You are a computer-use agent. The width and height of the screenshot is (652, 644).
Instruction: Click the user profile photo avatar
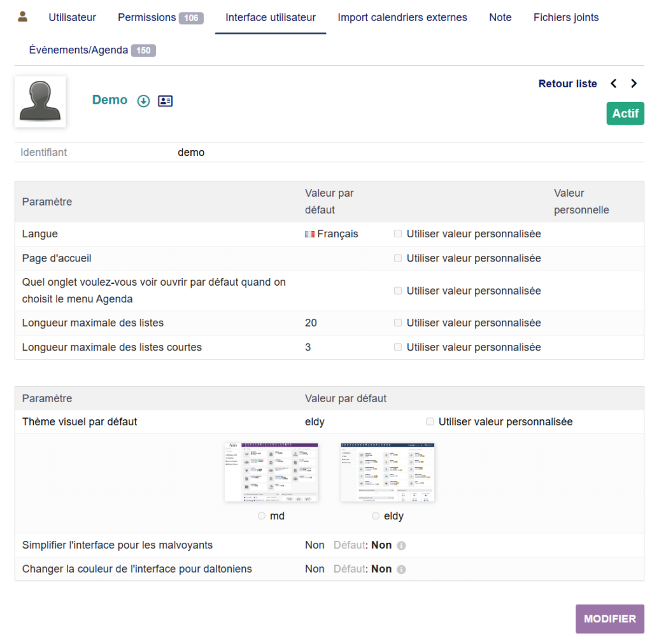coord(40,102)
